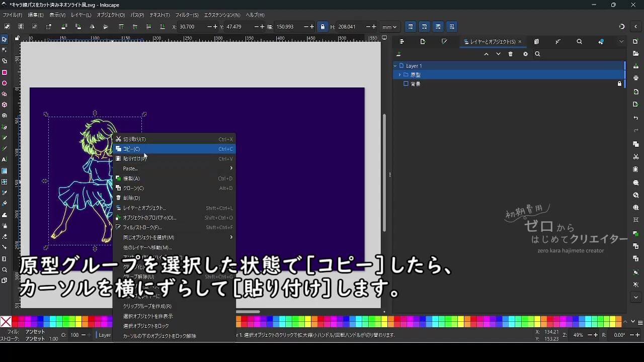The image size is (644, 362).
Task: Toggle Layer 1 row selection in layers panel
Action: click(x=453, y=65)
